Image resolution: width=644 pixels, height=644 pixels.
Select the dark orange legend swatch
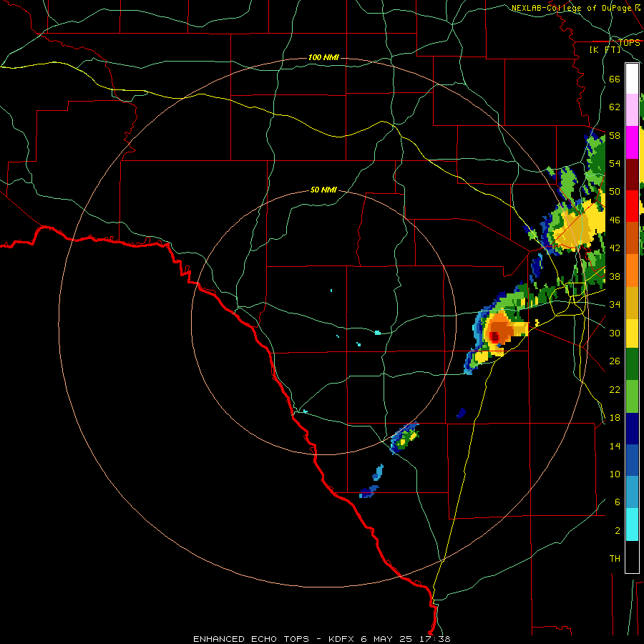pyautogui.click(x=632, y=238)
